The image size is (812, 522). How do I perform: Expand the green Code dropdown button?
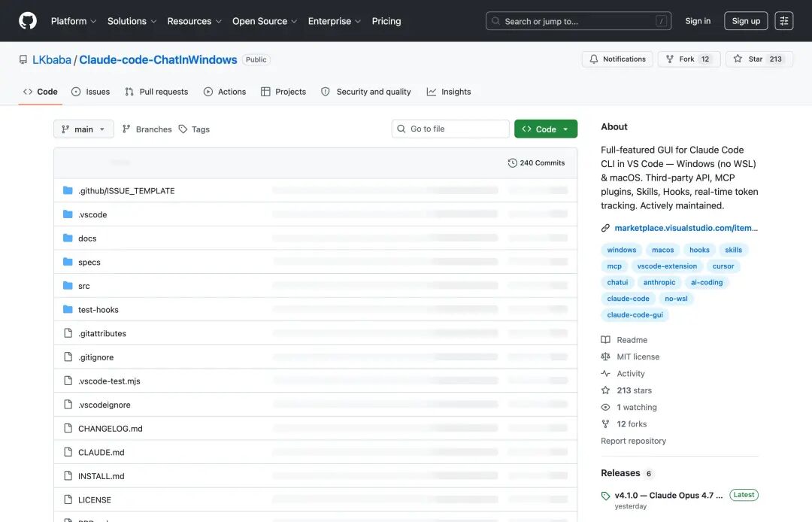click(546, 129)
